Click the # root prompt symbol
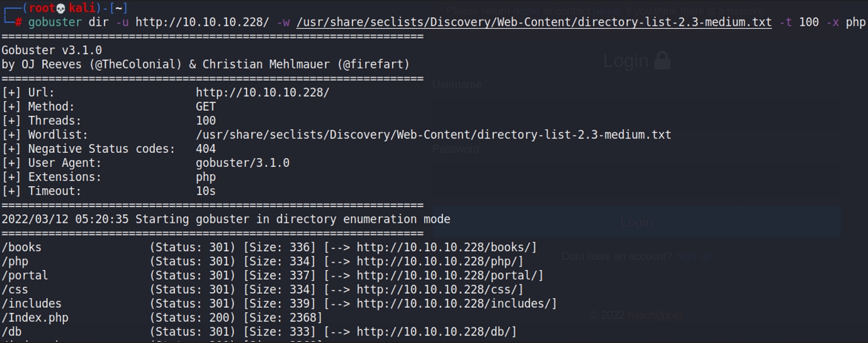 pyautogui.click(x=19, y=23)
